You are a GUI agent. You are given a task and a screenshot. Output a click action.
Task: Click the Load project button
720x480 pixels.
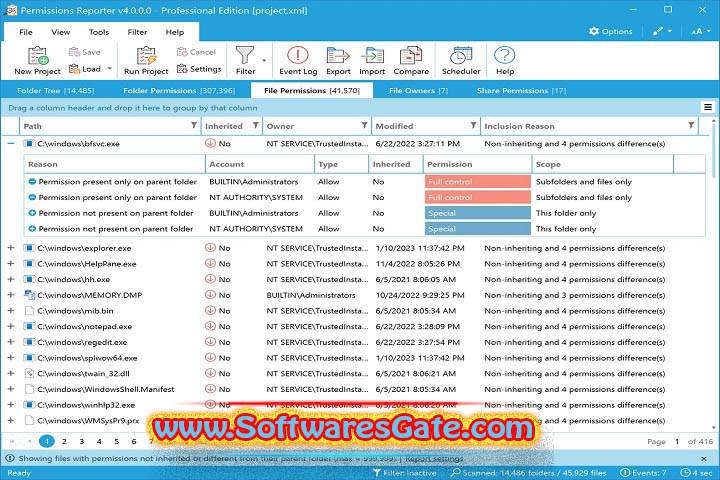point(85,69)
